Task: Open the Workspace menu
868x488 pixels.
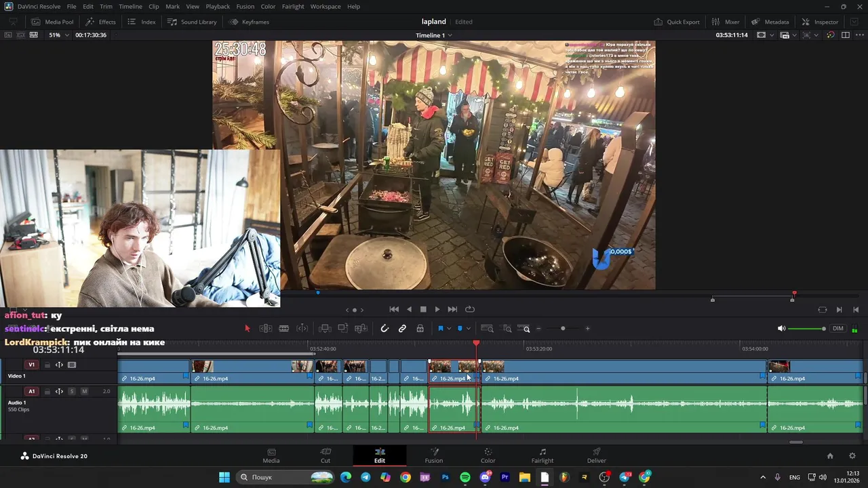Action: click(x=325, y=6)
